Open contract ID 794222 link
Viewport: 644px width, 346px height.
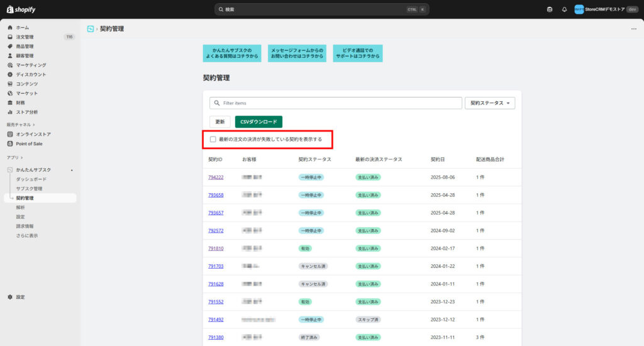pos(216,177)
